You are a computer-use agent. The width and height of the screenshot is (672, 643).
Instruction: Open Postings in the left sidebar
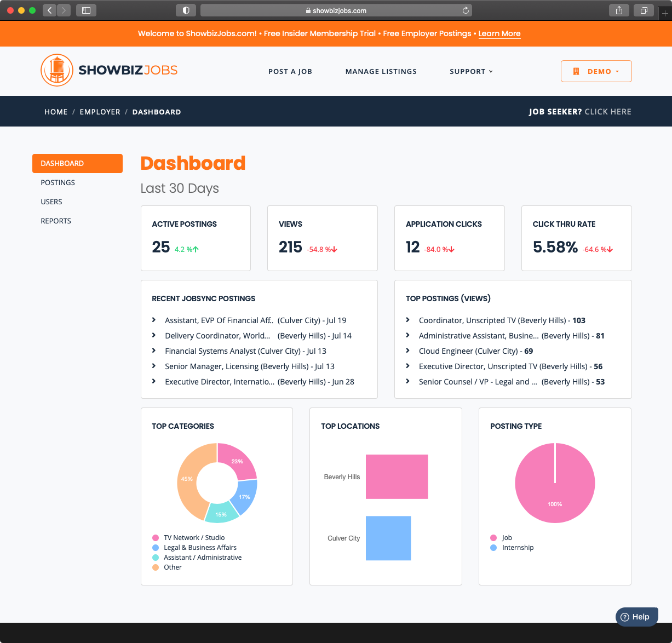(58, 182)
